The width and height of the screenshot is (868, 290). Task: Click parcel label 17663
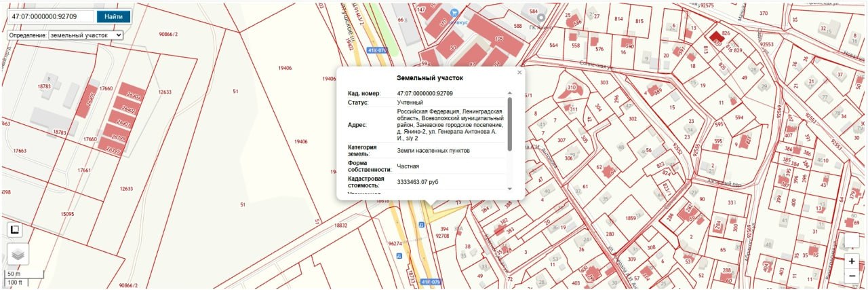pyautogui.click(x=20, y=151)
